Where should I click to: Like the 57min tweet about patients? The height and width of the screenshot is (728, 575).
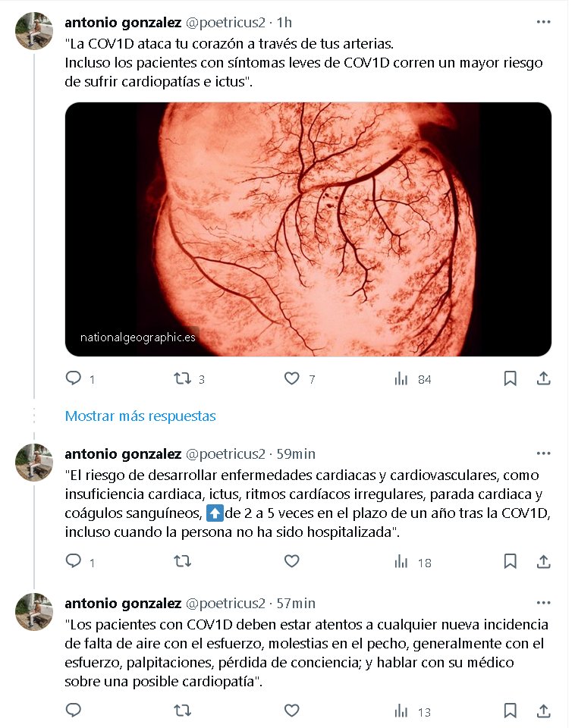tap(292, 711)
